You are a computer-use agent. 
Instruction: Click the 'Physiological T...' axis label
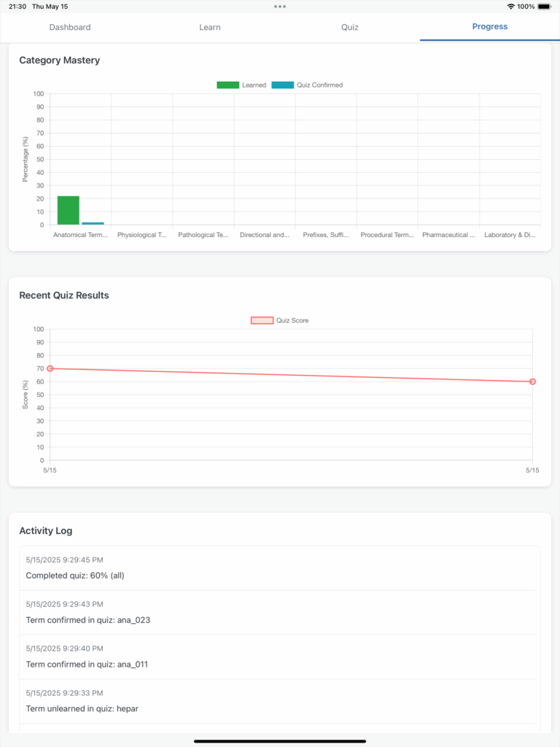tap(142, 235)
